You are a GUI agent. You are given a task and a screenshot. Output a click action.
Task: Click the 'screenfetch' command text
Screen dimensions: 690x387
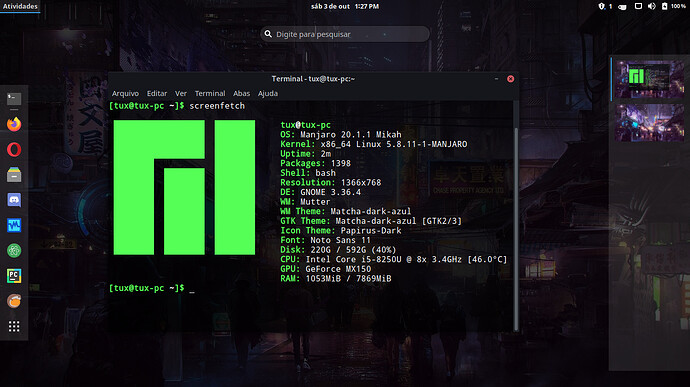point(217,106)
